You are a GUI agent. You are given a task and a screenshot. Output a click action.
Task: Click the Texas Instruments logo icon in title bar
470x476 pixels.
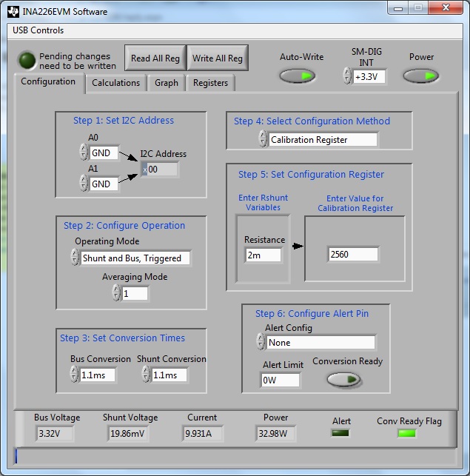(x=13, y=12)
